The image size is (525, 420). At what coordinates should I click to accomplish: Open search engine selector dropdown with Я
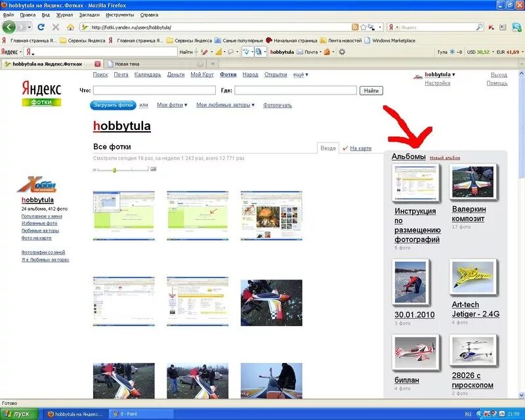coord(393,27)
